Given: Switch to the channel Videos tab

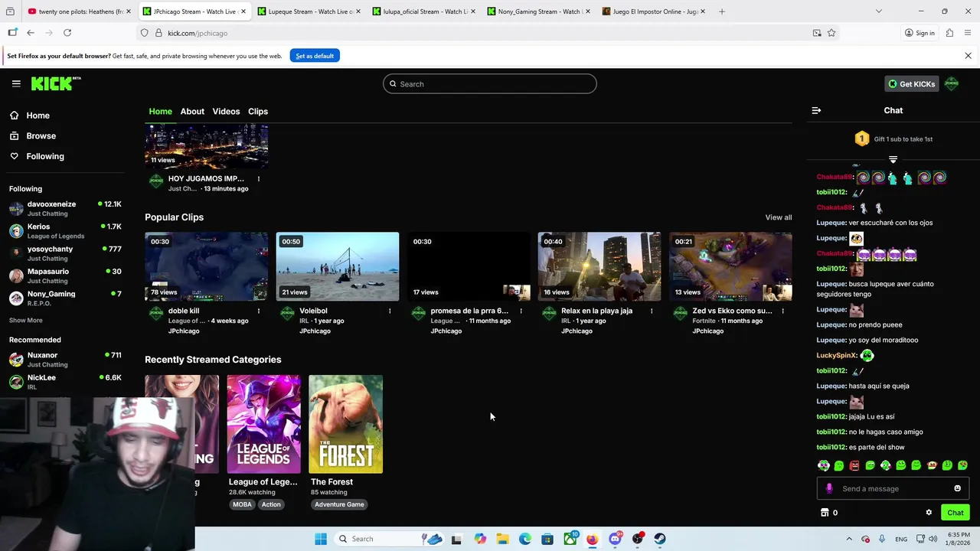Looking at the screenshot, I should (x=226, y=111).
